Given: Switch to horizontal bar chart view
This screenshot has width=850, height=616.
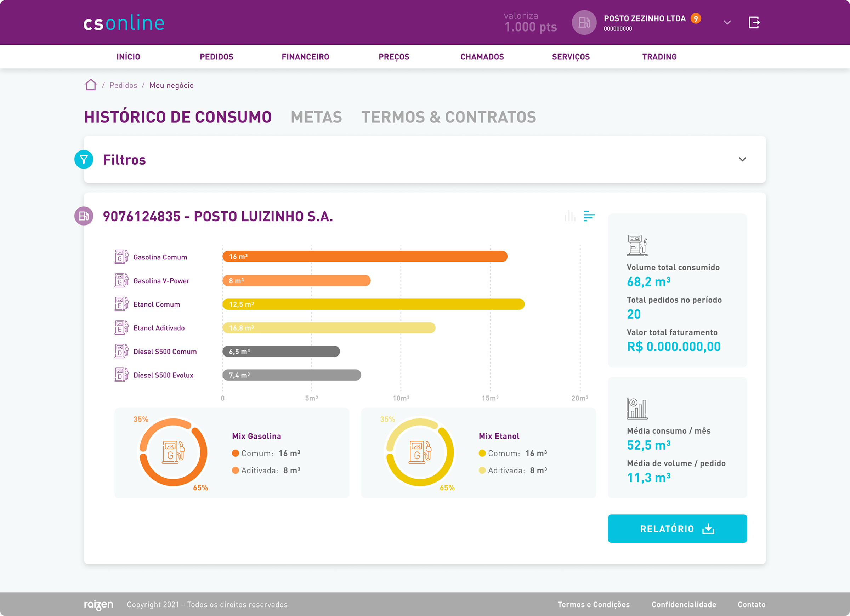Looking at the screenshot, I should (x=589, y=216).
